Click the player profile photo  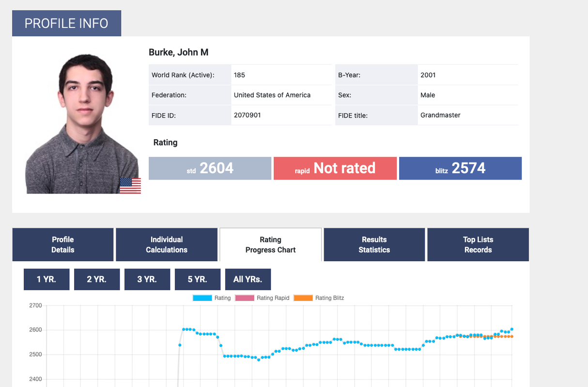(82, 123)
